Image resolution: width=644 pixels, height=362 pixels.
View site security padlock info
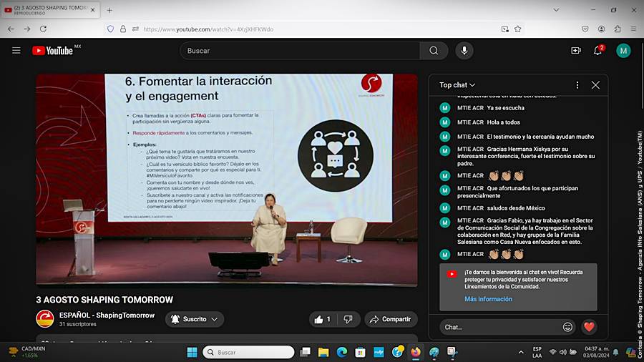[x=123, y=29]
